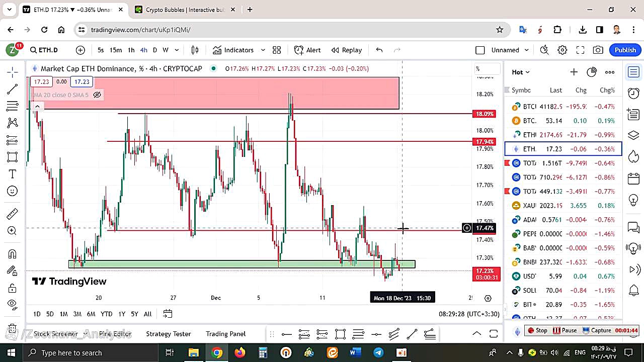Expand favorite indicators dropdown arrow

click(x=263, y=50)
